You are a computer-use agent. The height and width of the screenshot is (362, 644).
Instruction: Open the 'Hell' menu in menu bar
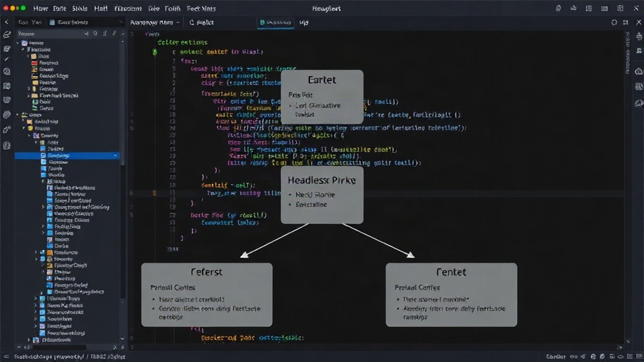pos(101,9)
